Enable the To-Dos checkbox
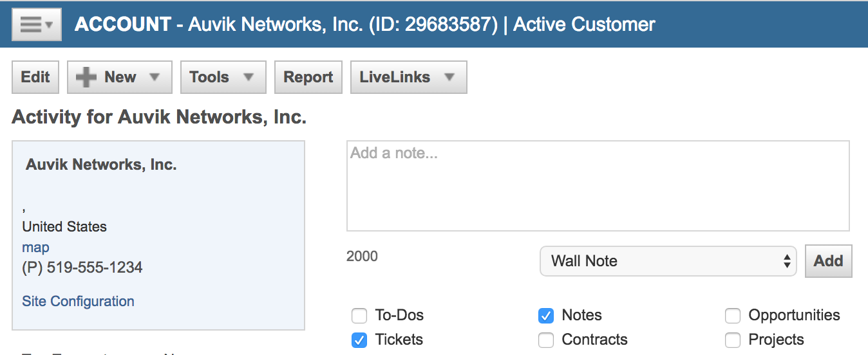This screenshot has width=868, height=355. point(359,316)
